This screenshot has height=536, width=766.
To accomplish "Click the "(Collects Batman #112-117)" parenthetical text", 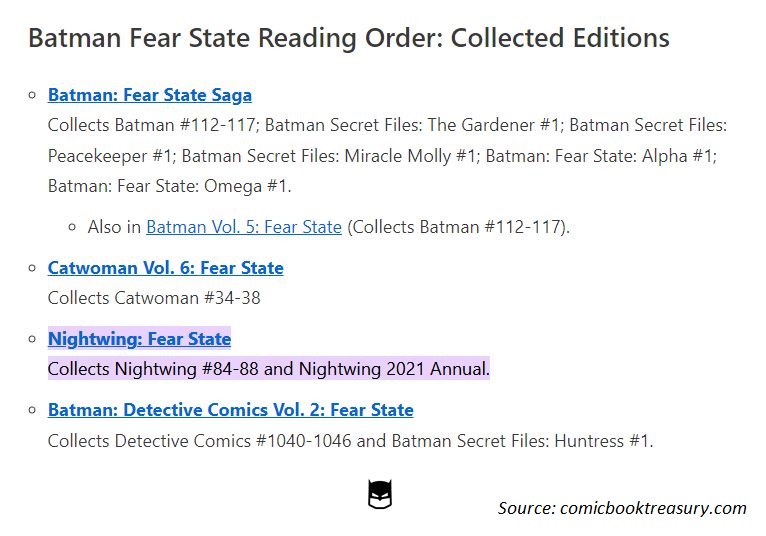I will click(458, 227).
